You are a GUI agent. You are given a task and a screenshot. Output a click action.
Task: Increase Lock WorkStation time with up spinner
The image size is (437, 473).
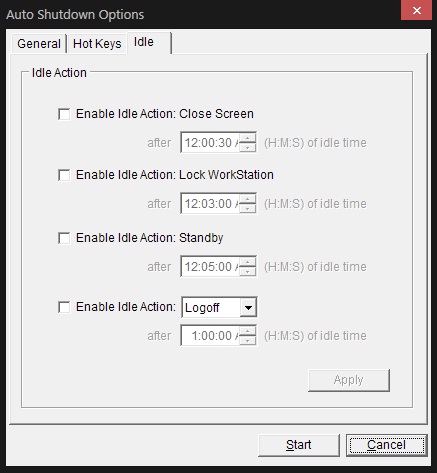click(x=248, y=199)
